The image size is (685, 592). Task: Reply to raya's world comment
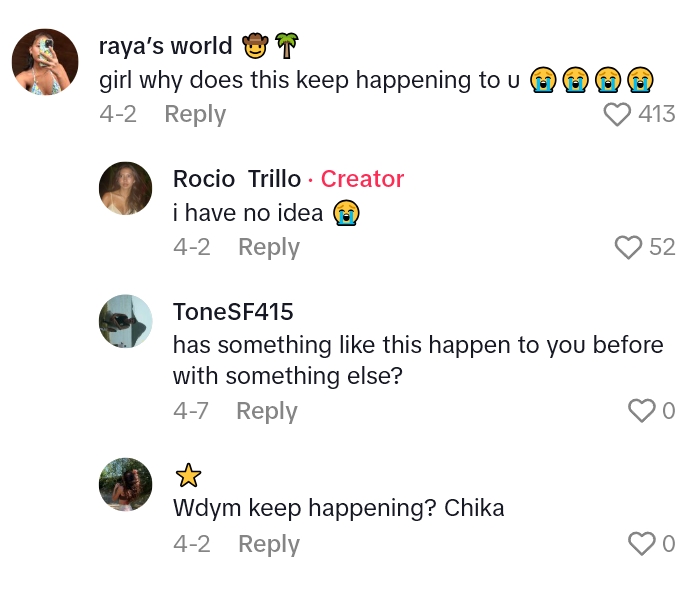pos(195,114)
